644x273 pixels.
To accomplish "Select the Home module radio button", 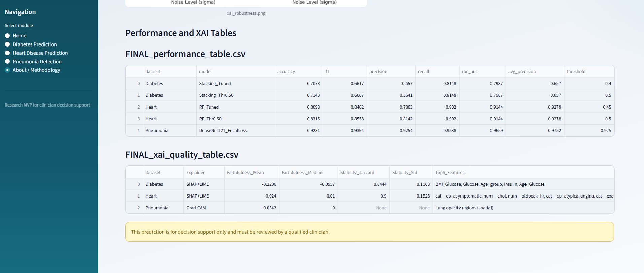I will click(7, 36).
